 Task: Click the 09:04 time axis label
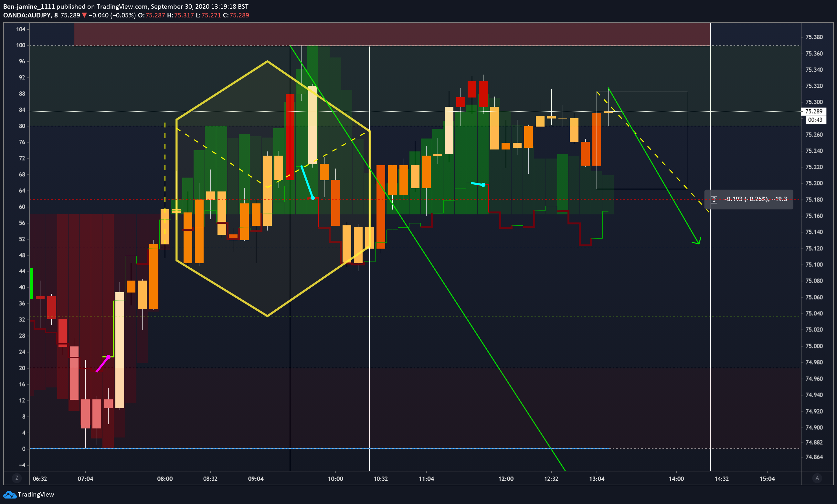[x=256, y=478]
